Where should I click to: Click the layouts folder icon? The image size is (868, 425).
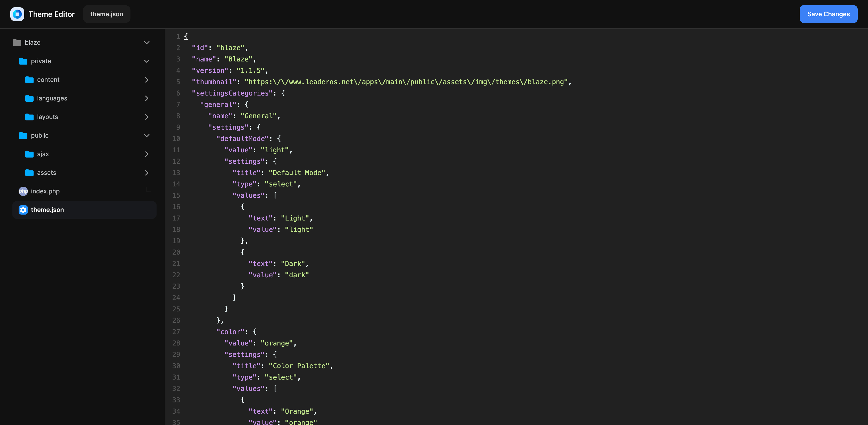tap(29, 117)
